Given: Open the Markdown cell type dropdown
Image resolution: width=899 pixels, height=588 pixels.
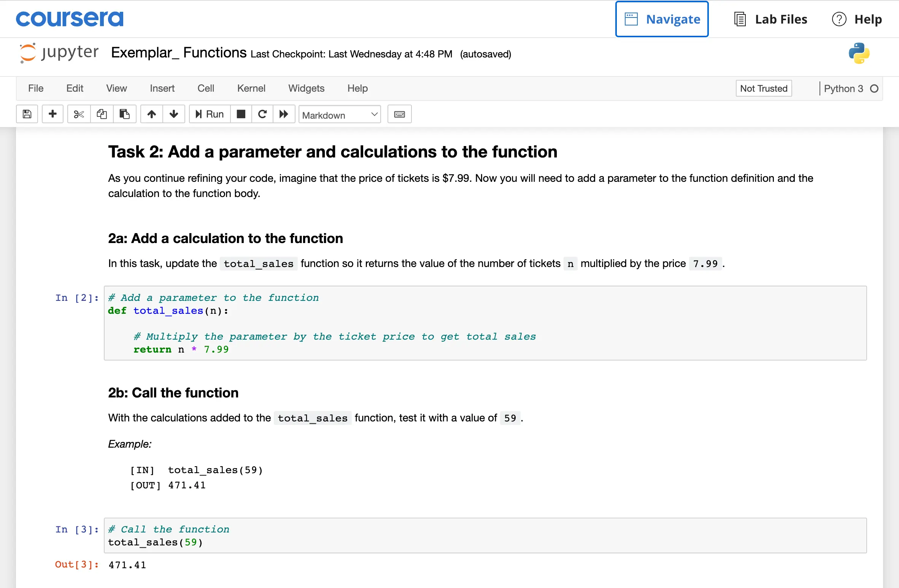Looking at the screenshot, I should tap(340, 114).
